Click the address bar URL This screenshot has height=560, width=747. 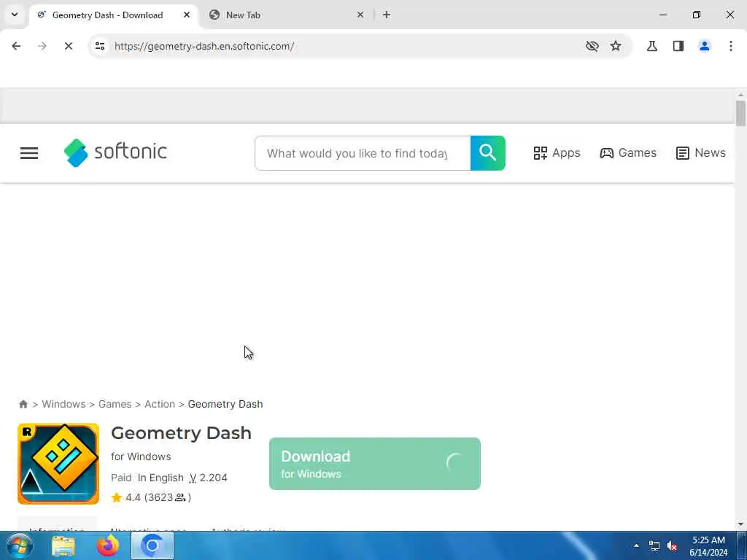point(204,46)
